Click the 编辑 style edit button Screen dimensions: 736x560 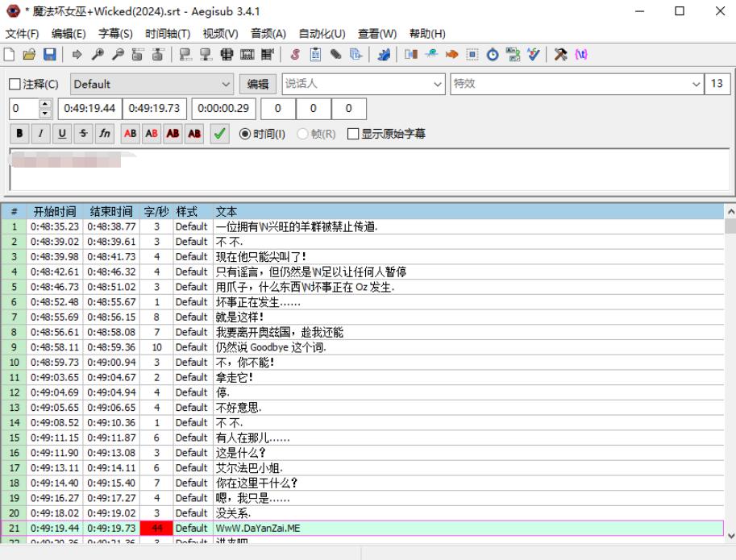[257, 85]
